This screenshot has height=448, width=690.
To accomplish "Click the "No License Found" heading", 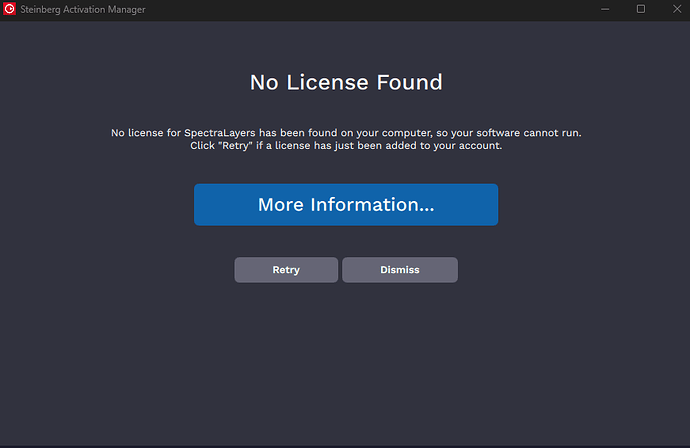I will tap(346, 82).
